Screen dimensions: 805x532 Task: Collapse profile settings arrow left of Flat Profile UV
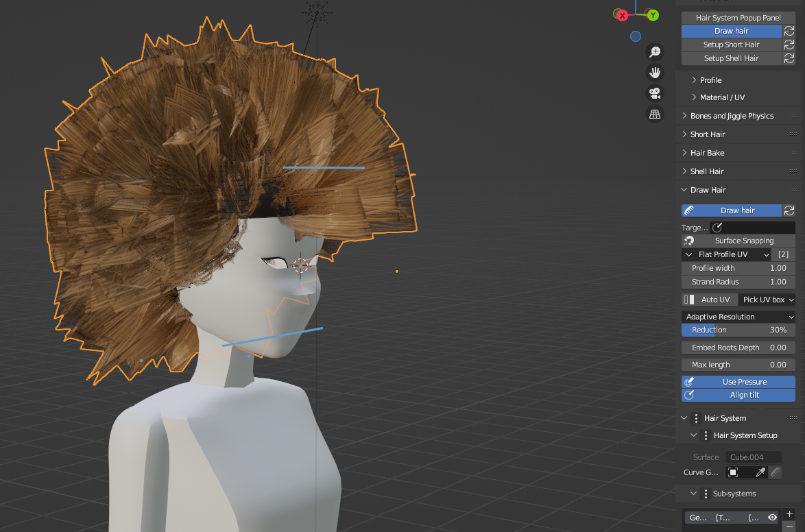point(689,255)
